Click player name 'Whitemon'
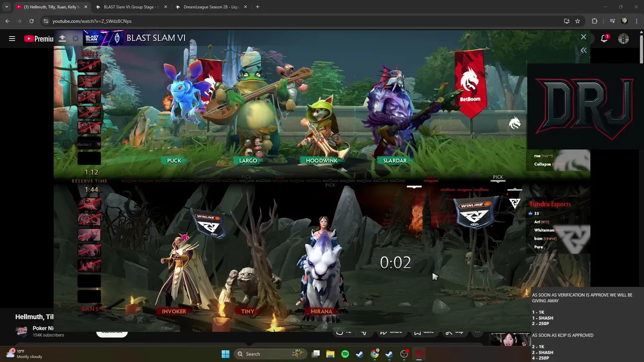This screenshot has width=644, height=362. [x=544, y=230]
